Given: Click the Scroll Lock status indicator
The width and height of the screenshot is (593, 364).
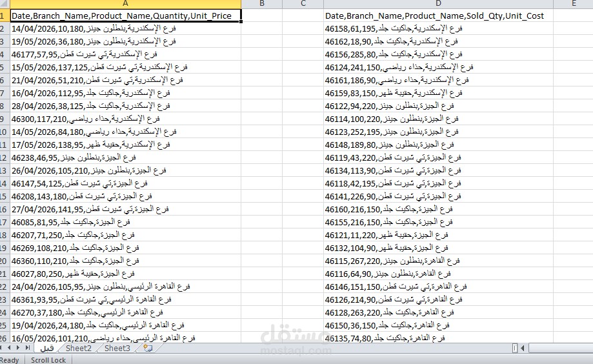Looking at the screenshot, I should click(x=48, y=360).
